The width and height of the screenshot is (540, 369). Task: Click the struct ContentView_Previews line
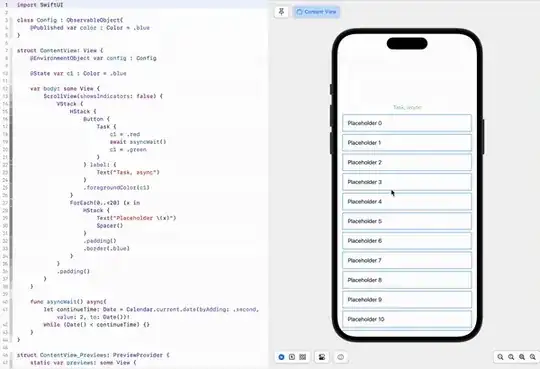tap(93, 355)
